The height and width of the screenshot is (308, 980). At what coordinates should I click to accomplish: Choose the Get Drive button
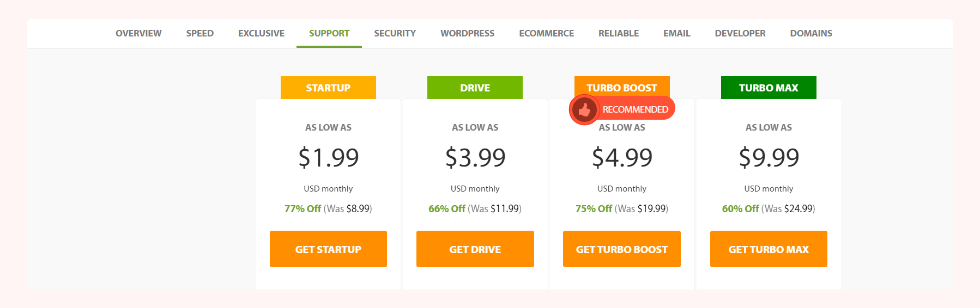point(475,249)
